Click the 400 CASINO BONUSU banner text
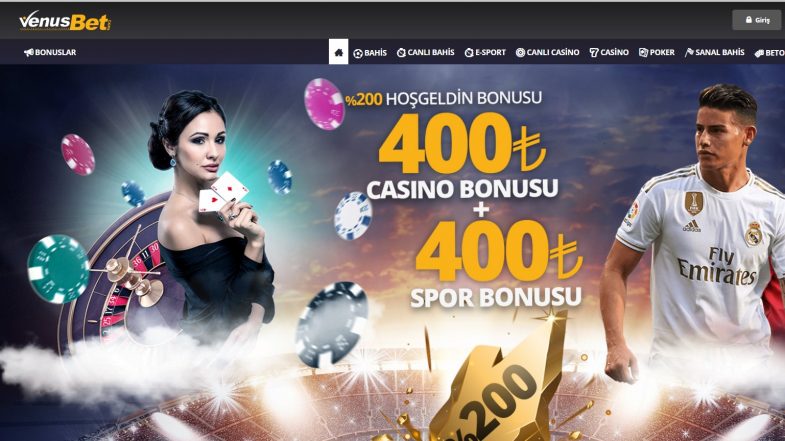This screenshot has width=785, height=441. 462,156
